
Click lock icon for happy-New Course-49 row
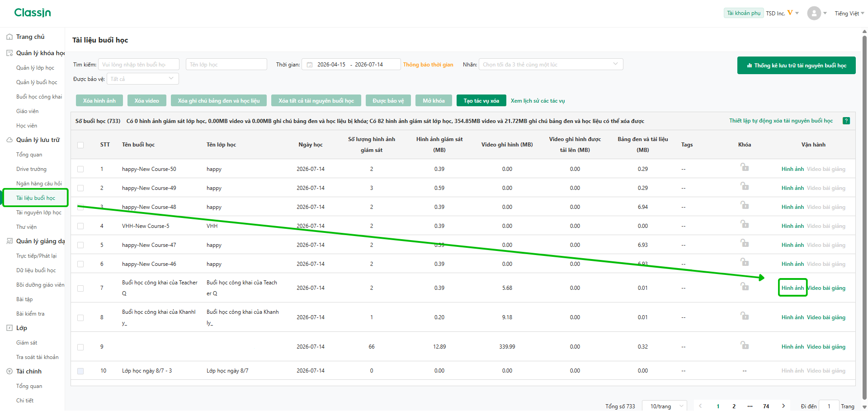(x=745, y=186)
